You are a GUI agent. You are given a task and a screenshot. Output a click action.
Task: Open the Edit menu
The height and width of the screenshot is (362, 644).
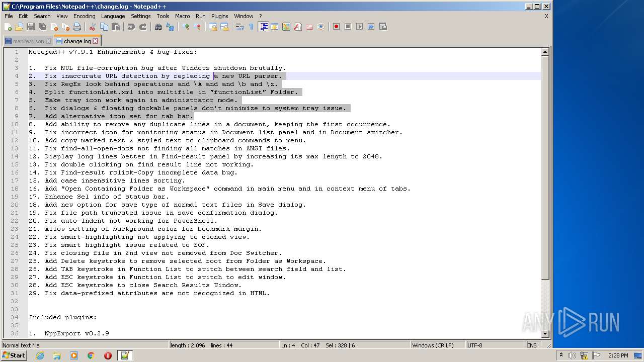[23, 16]
